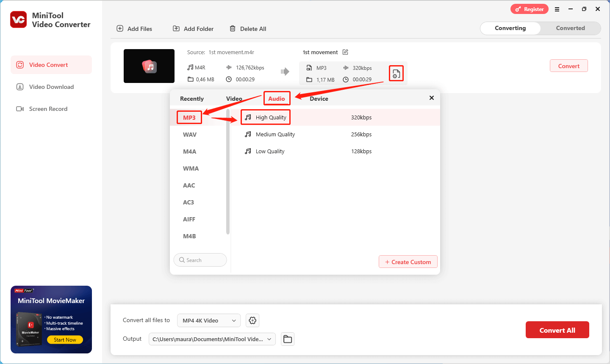Click the Source 1st movement.m4r filename

point(231,52)
